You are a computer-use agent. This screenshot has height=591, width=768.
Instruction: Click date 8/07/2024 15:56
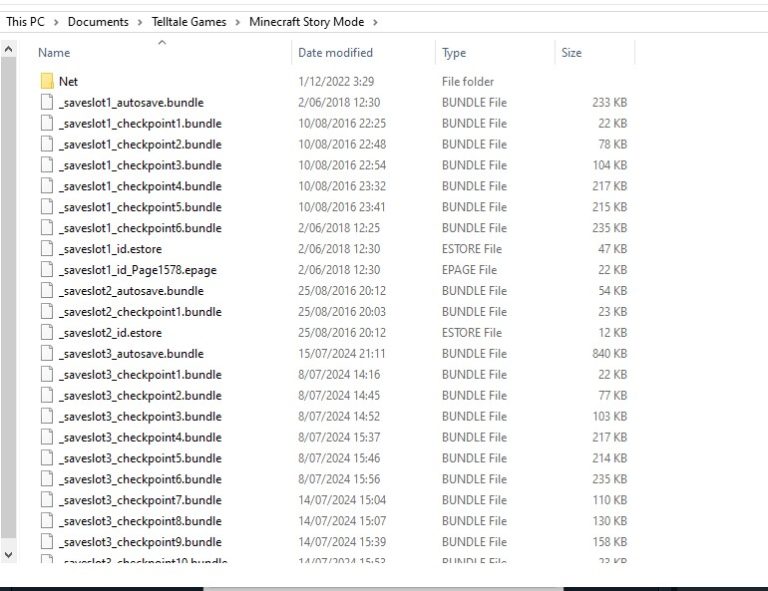tap(339, 479)
